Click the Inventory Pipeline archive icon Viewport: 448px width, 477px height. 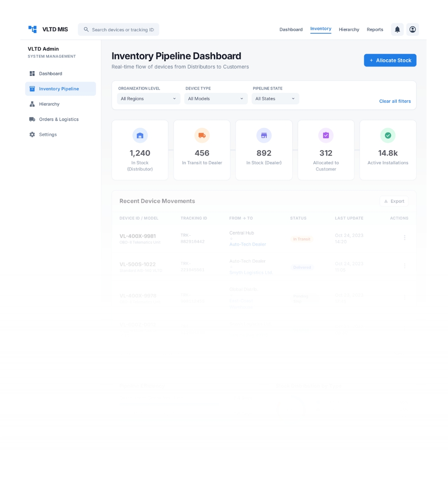coord(32,89)
